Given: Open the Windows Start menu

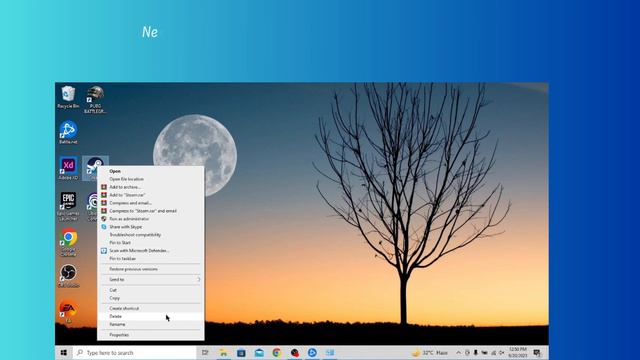Looking at the screenshot, I should (x=63, y=353).
